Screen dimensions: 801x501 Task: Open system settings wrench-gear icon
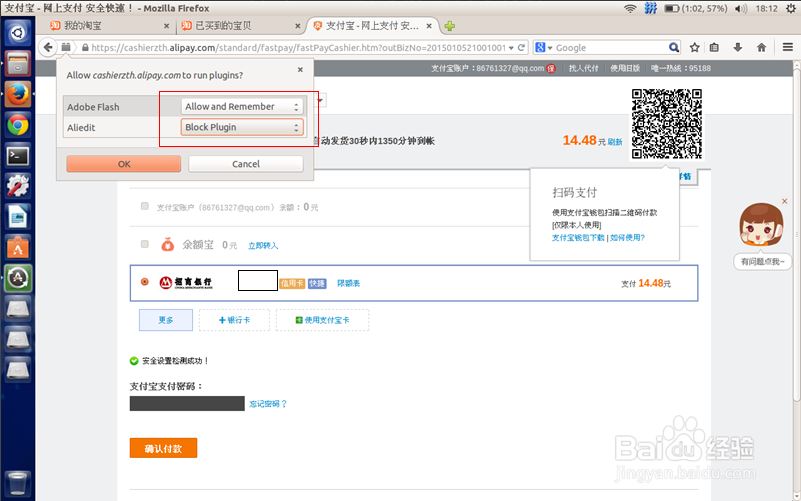point(17,186)
